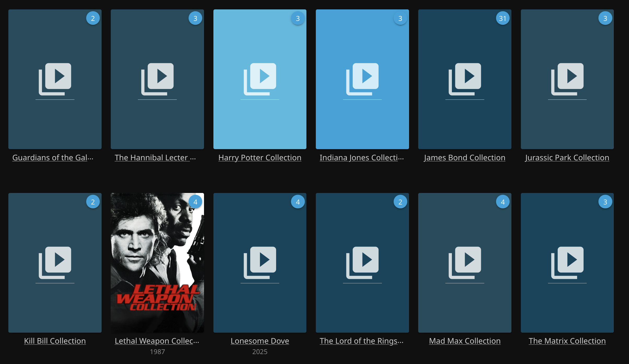
Task: Click the Mad Max collection placeholder icon
Action: click(465, 262)
